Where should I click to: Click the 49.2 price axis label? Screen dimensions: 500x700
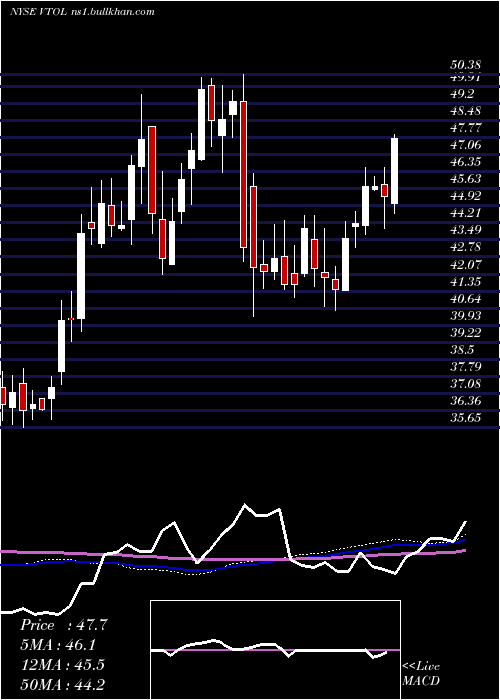462,94
